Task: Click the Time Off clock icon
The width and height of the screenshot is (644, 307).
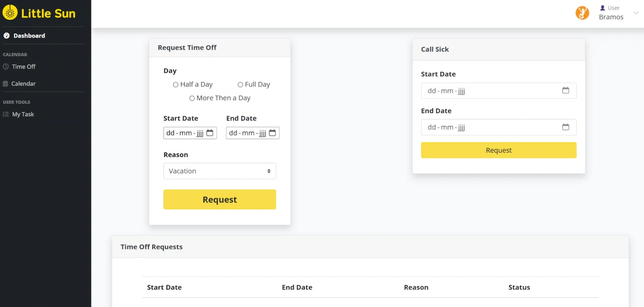Action: pyautogui.click(x=6, y=67)
